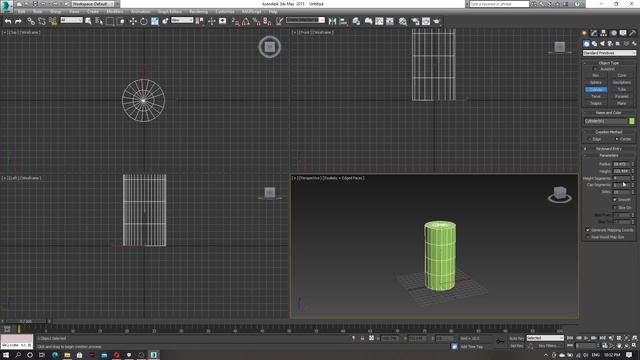Expand the Keyboard Entry rollout
The image size is (640, 360).
(x=609, y=149)
